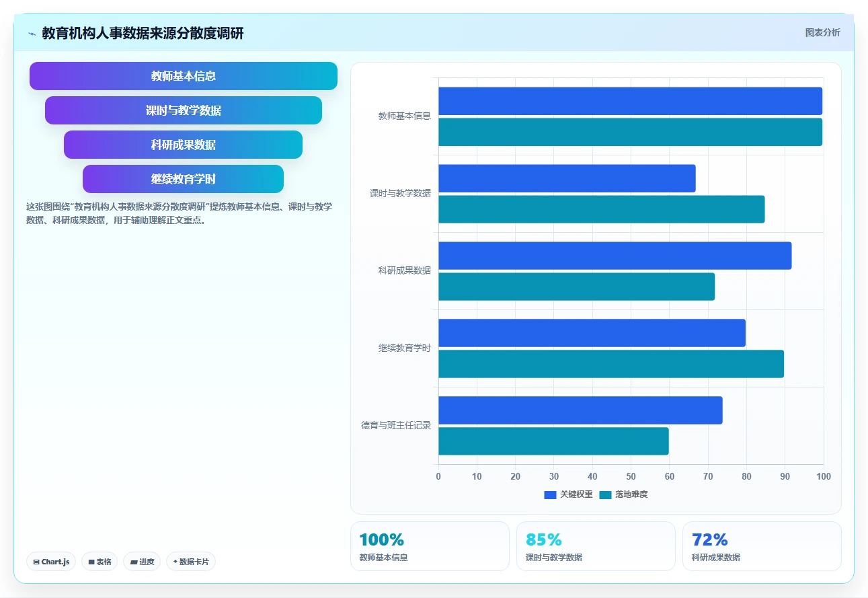Click the 数据卡片 tag chip

click(x=191, y=562)
